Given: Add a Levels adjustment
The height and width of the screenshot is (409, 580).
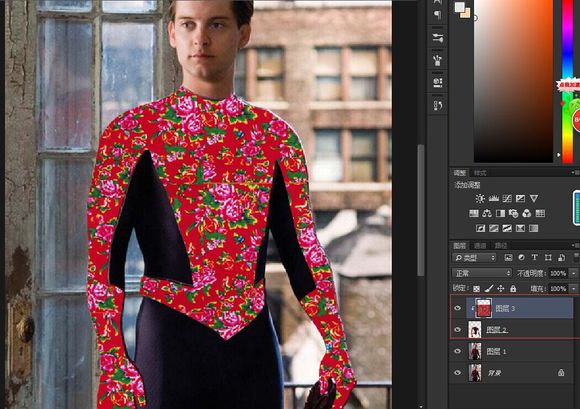Looking at the screenshot, I should click(x=493, y=199).
